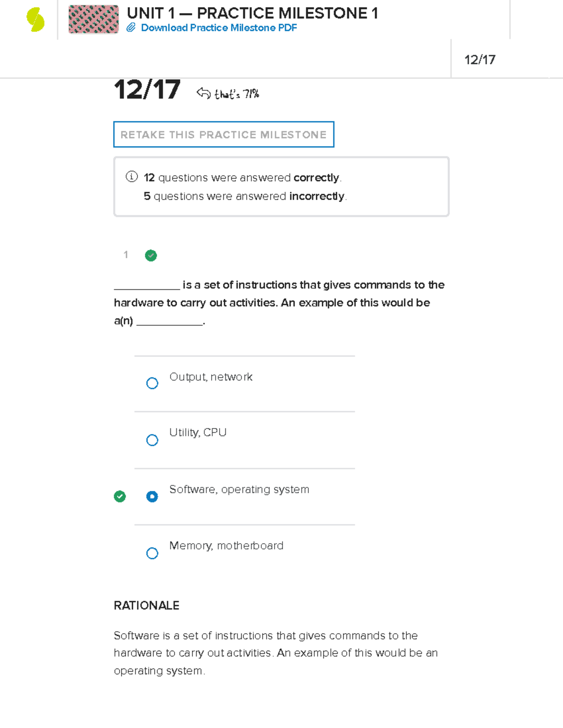Click the RETAKE THIS PRACTICE MILESTONE button
Image resolution: width=563 pixels, height=728 pixels.
[x=223, y=135]
